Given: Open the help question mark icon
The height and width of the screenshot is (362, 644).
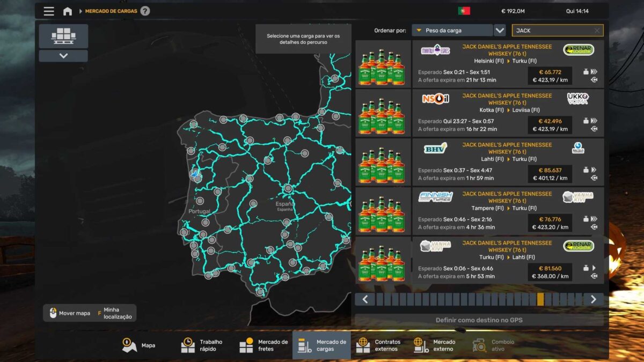Looking at the screenshot, I should [145, 11].
